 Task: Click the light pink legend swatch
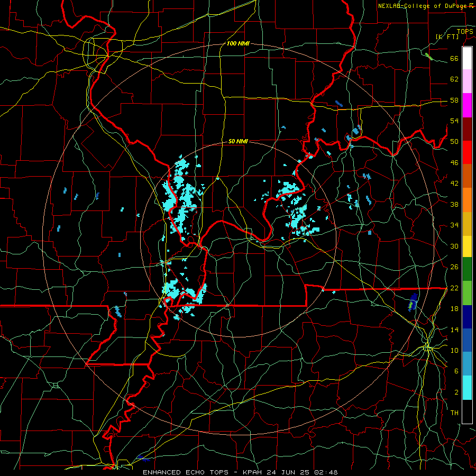point(467,81)
